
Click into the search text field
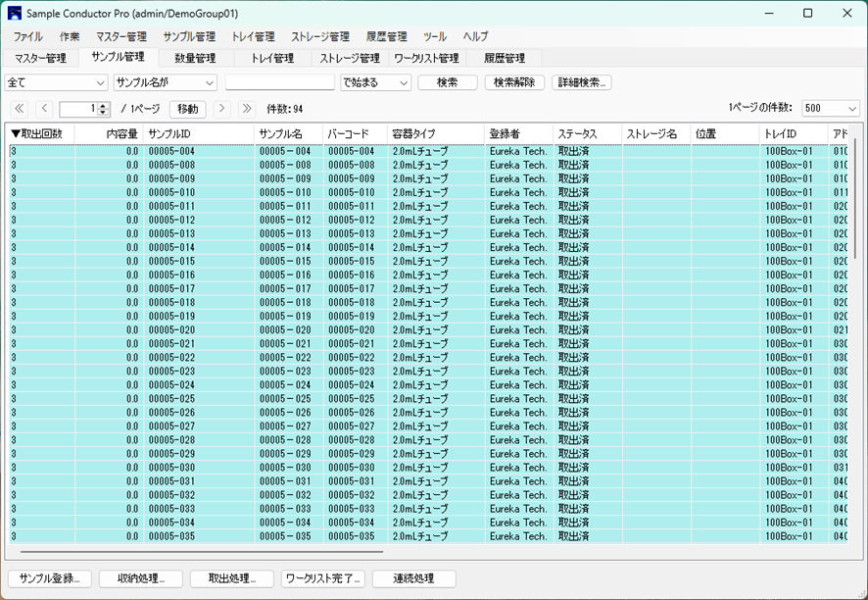(x=279, y=83)
